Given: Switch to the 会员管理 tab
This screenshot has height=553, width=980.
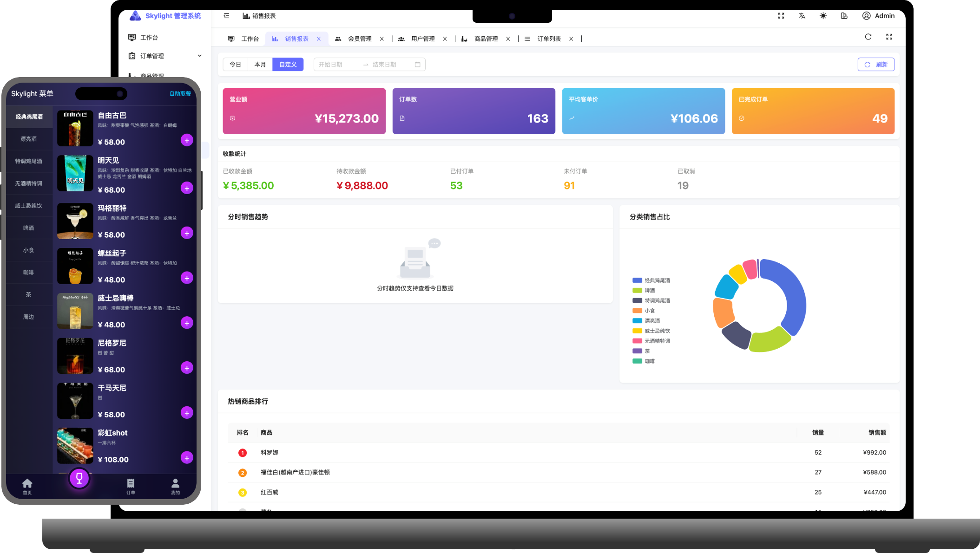Looking at the screenshot, I should tap(359, 39).
